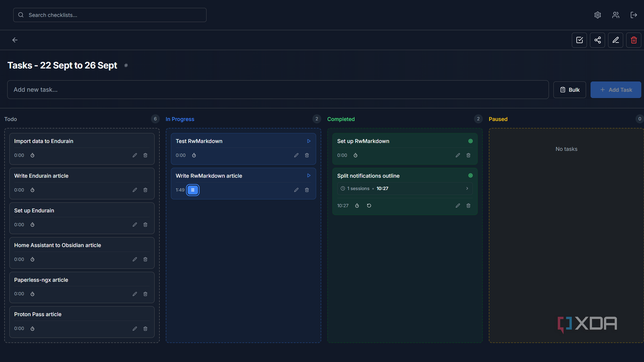Start the stopwatch on Set up RwMarkdown
This screenshot has width=644, height=362.
click(355, 155)
